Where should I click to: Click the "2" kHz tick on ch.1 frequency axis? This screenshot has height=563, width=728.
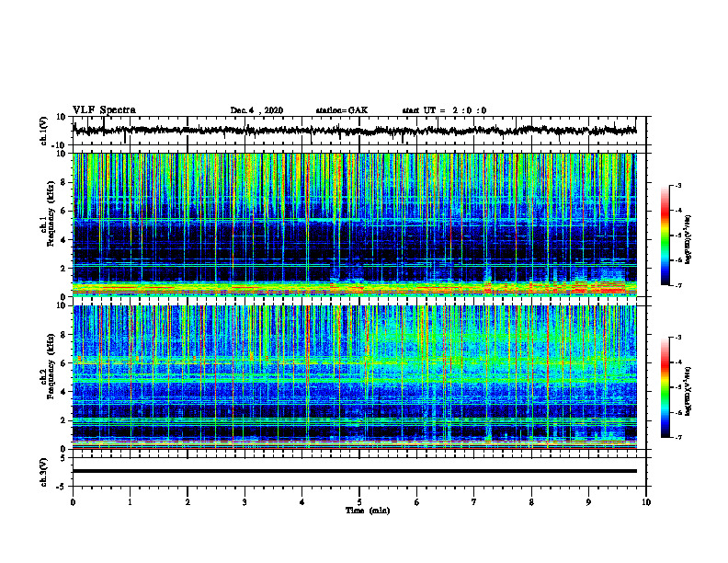63,268
